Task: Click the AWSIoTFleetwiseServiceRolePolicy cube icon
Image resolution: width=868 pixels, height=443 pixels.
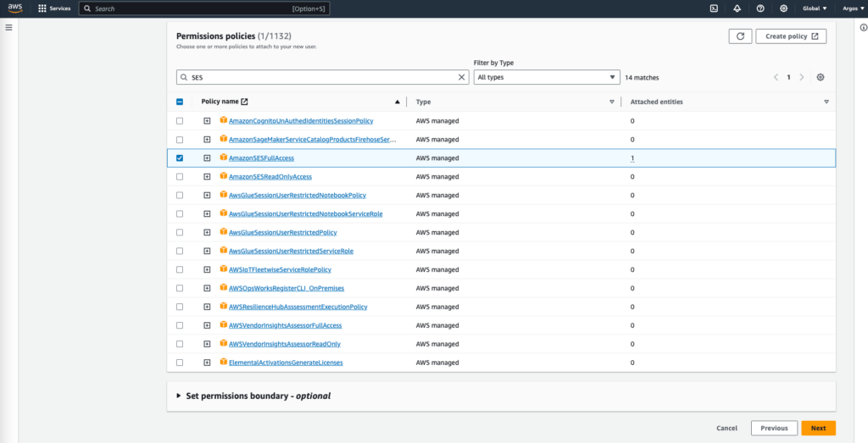Action: (x=224, y=269)
